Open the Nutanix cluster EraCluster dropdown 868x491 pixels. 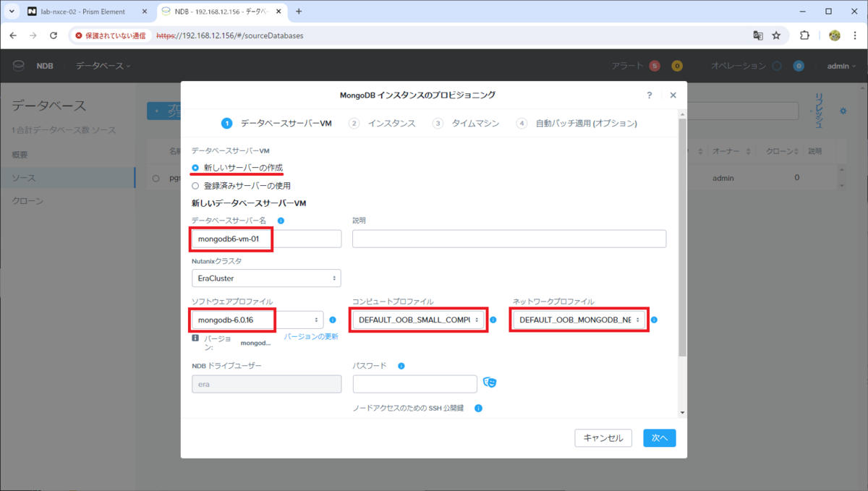pyautogui.click(x=266, y=278)
